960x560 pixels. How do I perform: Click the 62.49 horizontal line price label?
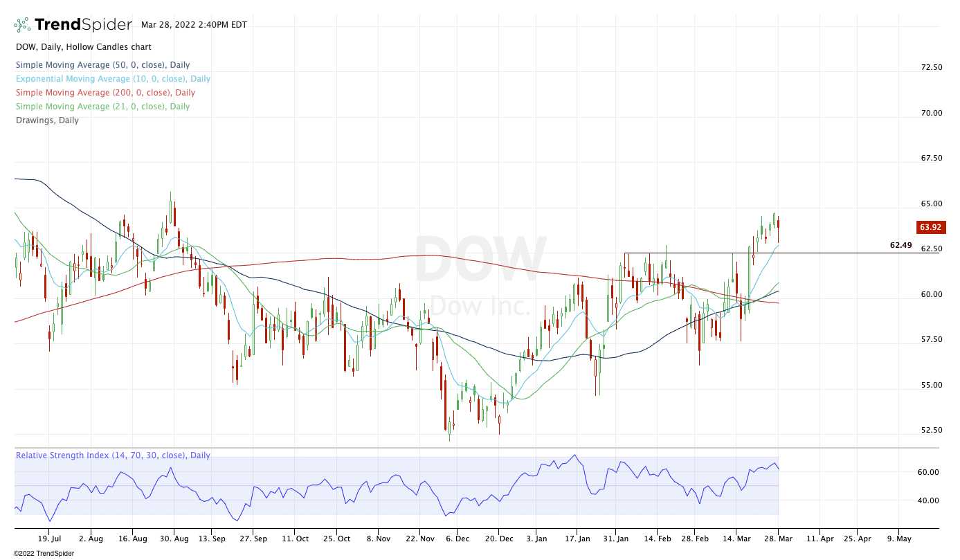[x=900, y=245]
